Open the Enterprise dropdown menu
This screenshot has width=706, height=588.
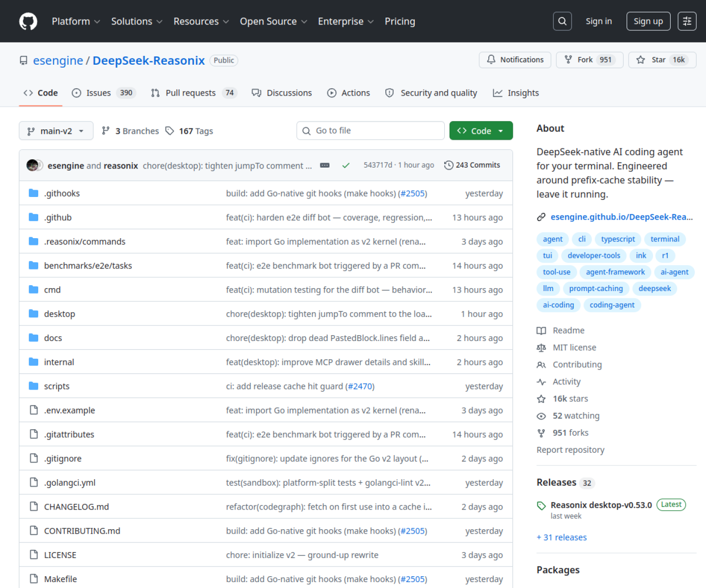tap(346, 21)
